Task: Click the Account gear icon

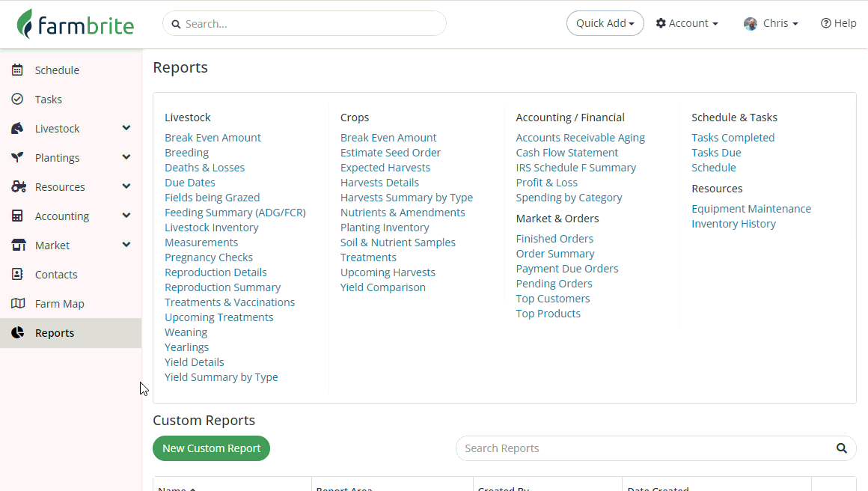Action: coord(661,23)
